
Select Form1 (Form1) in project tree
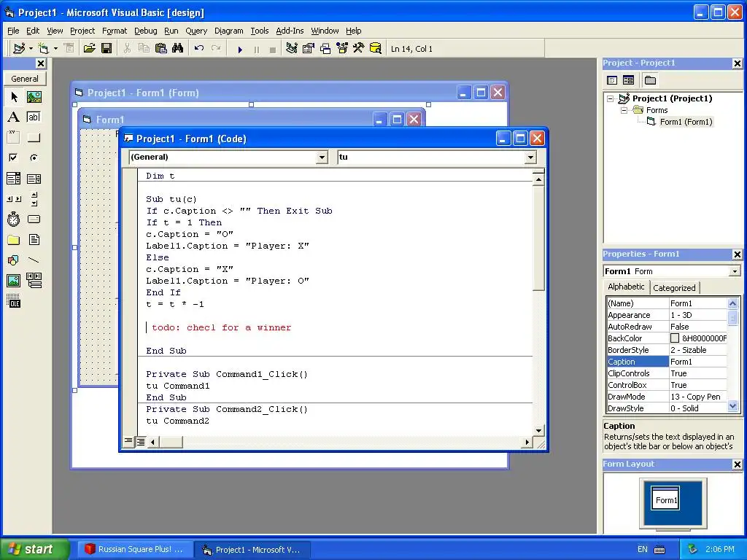click(x=686, y=122)
